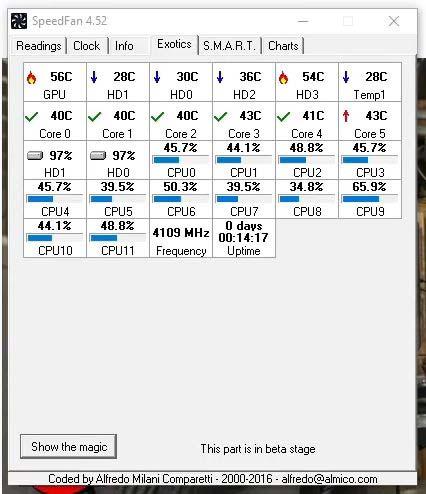This screenshot has width=426, height=494.
Task: Click the CPU11 label
Action: (118, 251)
